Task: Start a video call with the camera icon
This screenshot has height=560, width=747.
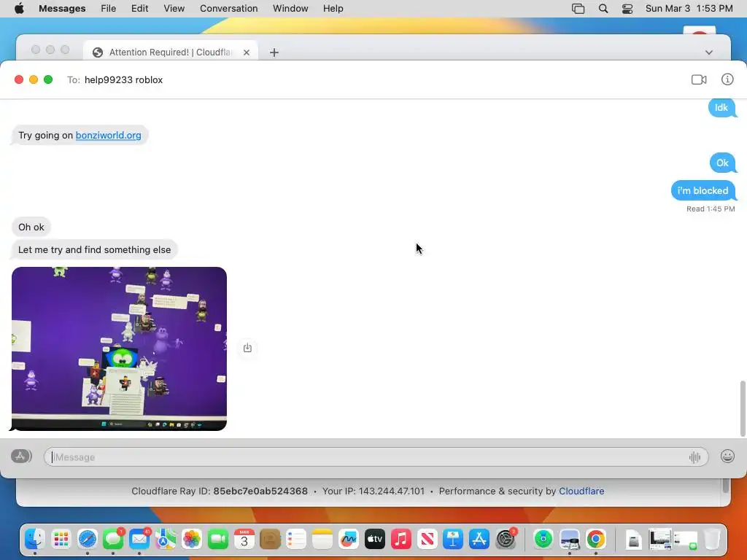Action: [698, 79]
